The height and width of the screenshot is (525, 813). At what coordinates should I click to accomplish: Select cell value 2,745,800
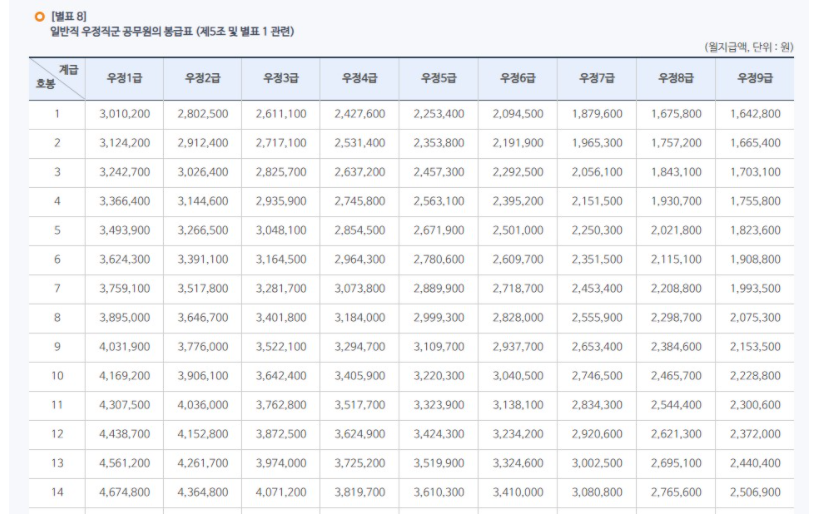(x=360, y=201)
